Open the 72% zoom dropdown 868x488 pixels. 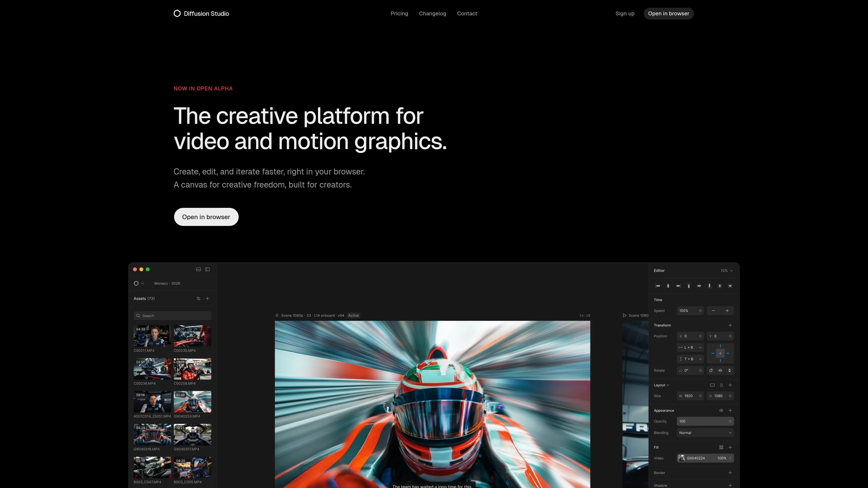pos(726,271)
